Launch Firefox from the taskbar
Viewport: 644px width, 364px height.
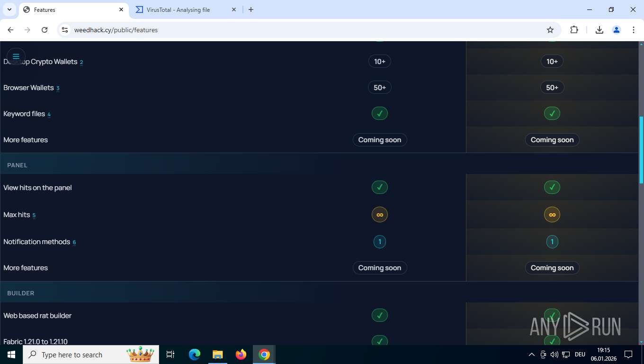[241, 355]
